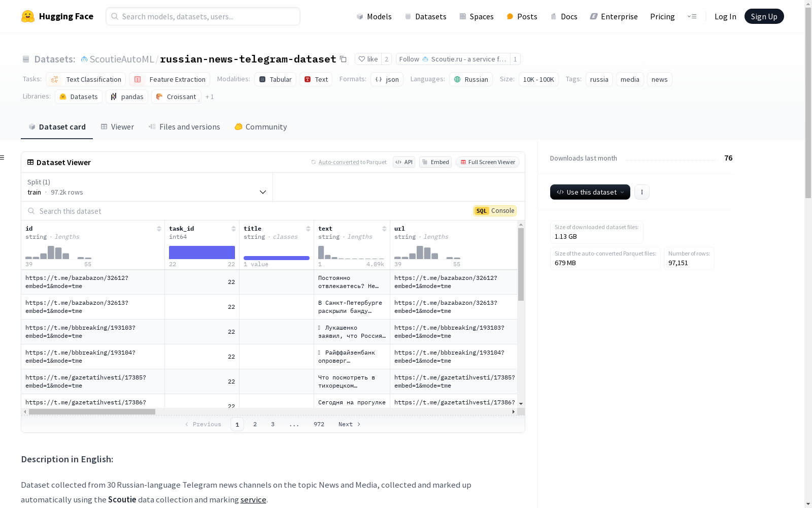Filter by the media tag

pyautogui.click(x=630, y=79)
